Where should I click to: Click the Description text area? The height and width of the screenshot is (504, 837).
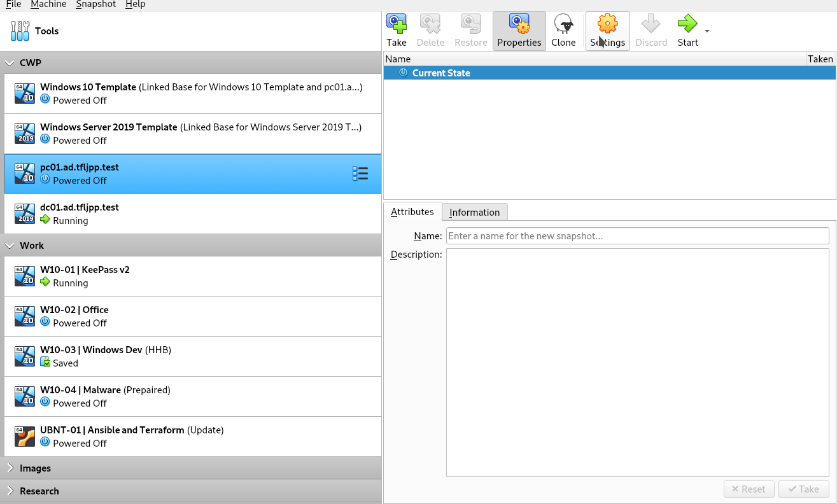click(x=638, y=362)
